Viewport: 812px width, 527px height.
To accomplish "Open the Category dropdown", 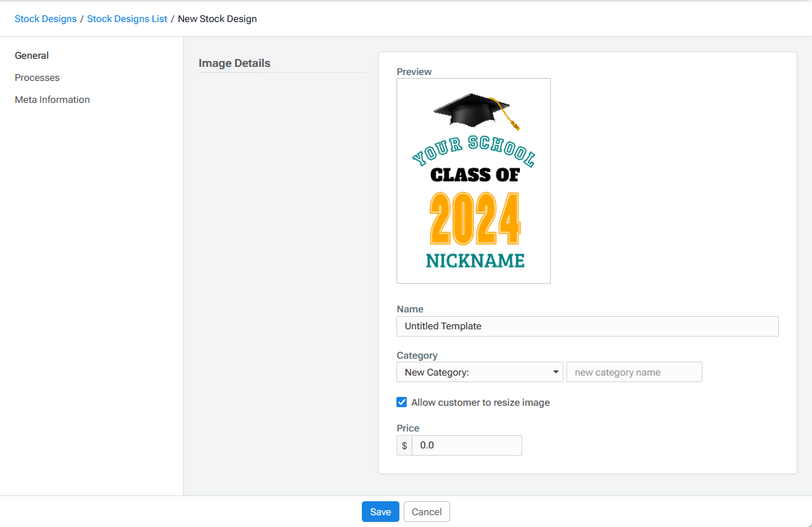I will click(479, 372).
